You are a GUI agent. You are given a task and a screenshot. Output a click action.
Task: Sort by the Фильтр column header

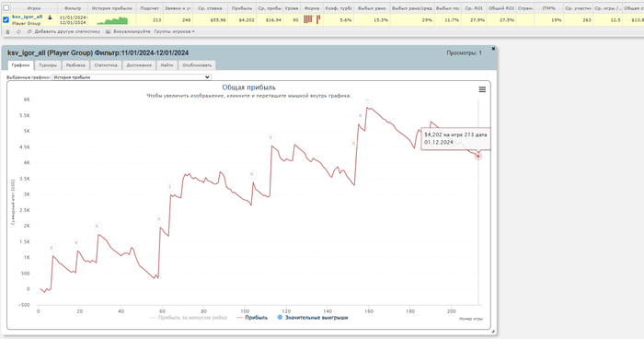[73, 8]
